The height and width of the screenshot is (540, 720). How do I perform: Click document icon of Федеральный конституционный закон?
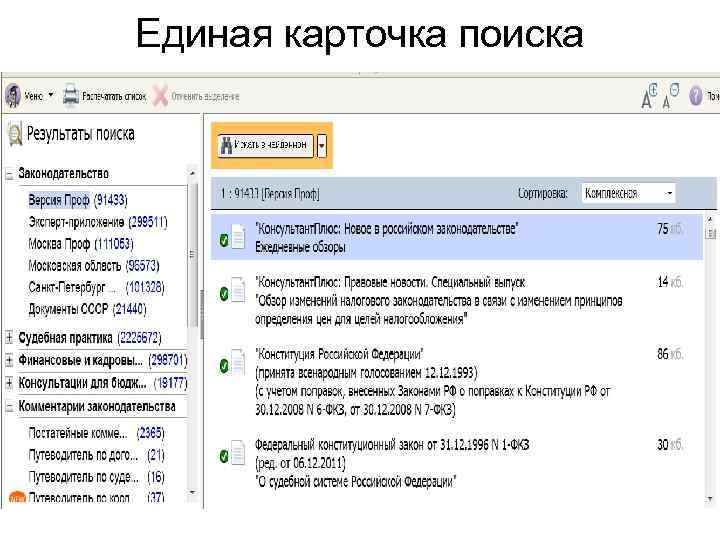tap(238, 452)
